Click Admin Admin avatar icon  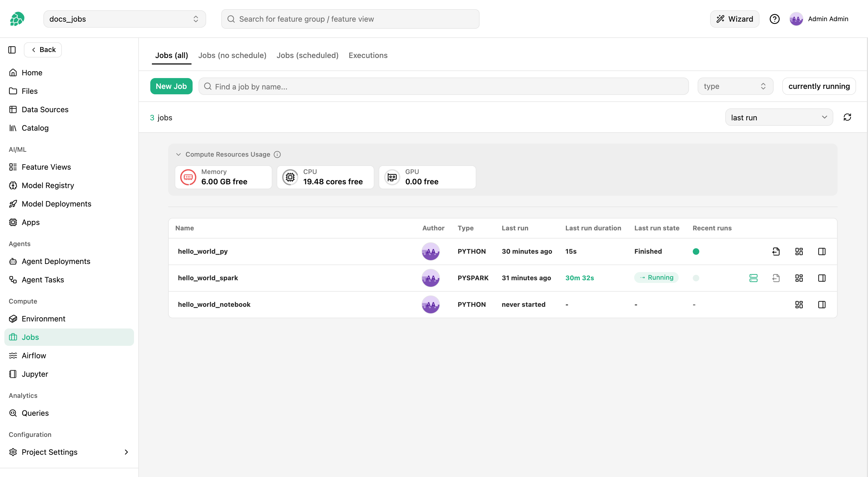point(796,19)
